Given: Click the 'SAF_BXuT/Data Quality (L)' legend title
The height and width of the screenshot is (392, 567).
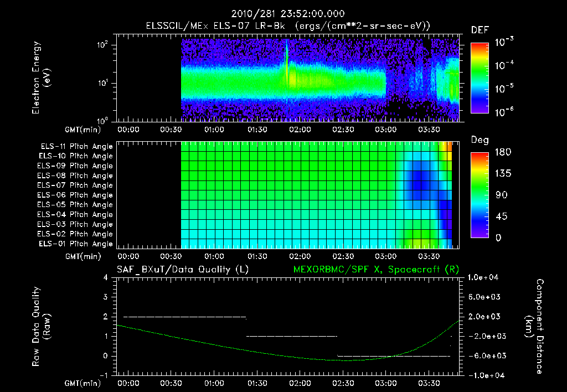Looking at the screenshot, I should tap(183, 270).
